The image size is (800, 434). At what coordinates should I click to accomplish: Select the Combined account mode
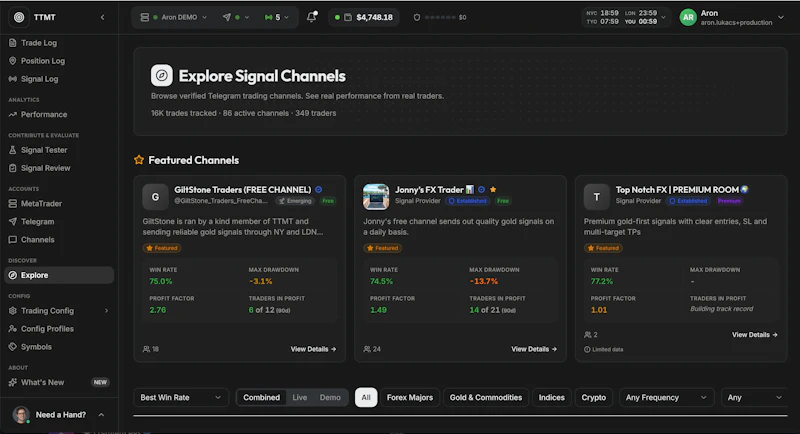tap(261, 397)
